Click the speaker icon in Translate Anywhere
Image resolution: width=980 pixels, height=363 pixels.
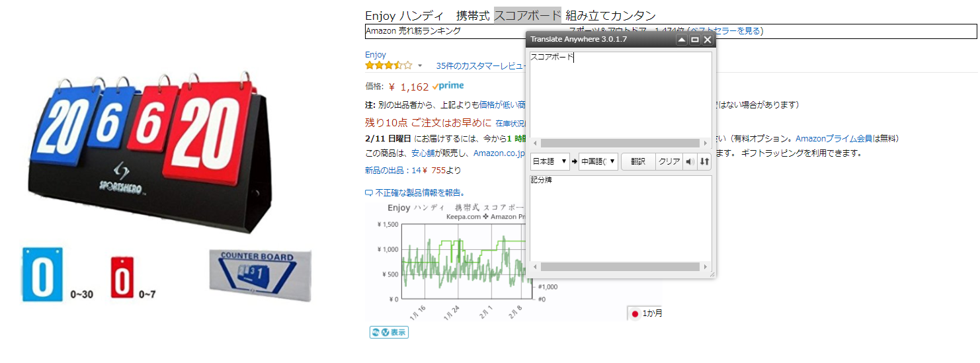690,161
